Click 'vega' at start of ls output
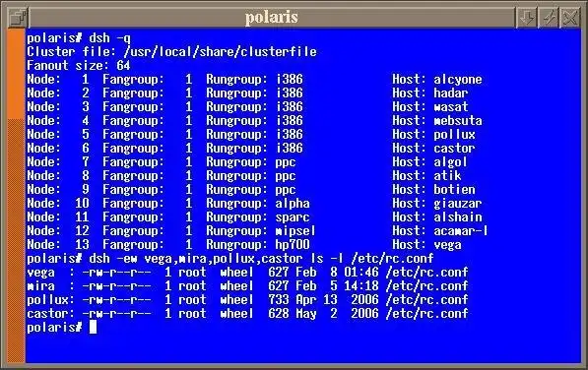The width and height of the screenshot is (588, 370). click(41, 273)
